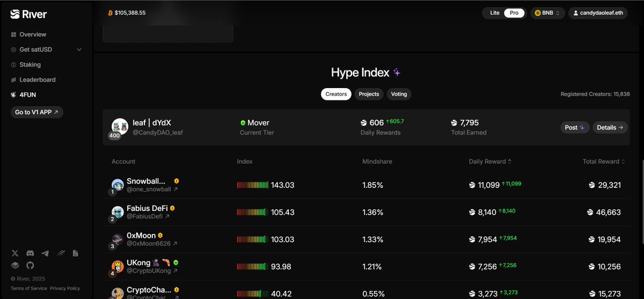644x299 pixels.
Task: Select the Projects tab
Action: [369, 94]
